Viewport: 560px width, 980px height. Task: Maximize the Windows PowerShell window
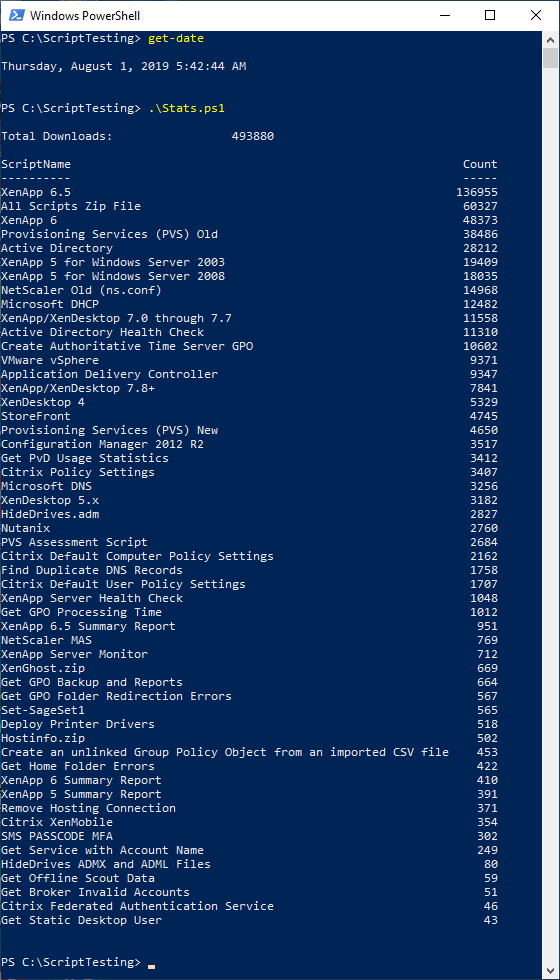tap(490, 15)
